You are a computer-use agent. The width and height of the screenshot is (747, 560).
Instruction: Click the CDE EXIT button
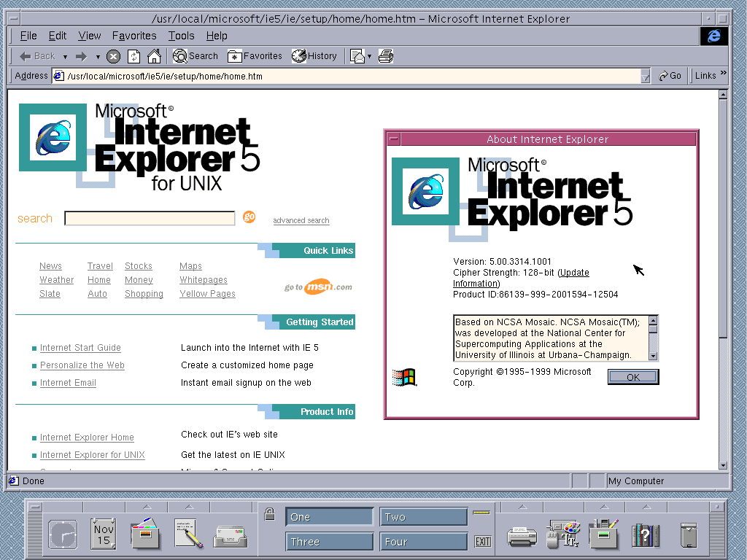pos(483,541)
